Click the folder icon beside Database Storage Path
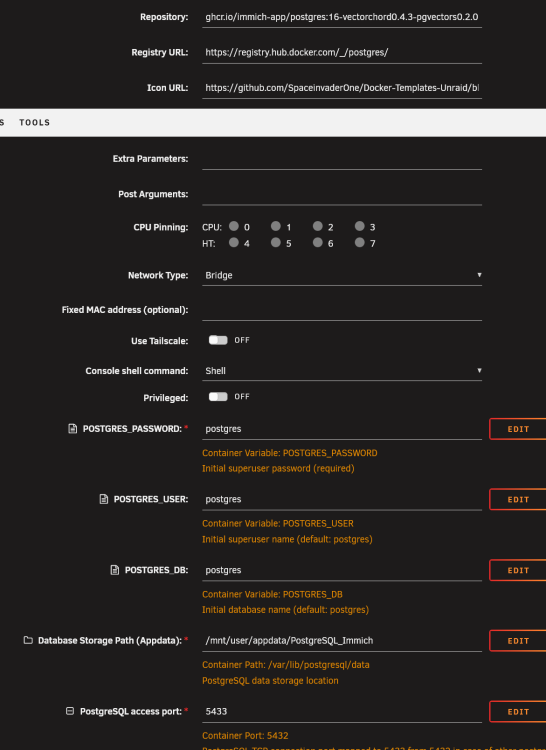The width and height of the screenshot is (546, 750). pyautogui.click(x=28, y=640)
